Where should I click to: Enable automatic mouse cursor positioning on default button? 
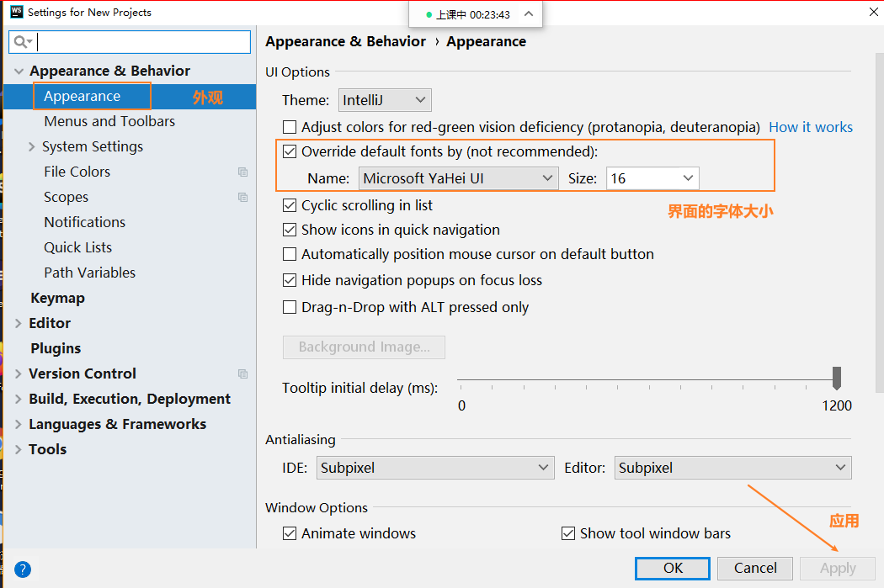pos(290,254)
